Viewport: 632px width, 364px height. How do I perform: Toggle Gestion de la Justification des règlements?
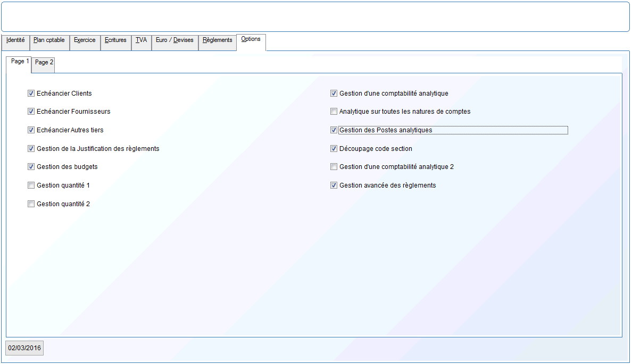pos(31,149)
